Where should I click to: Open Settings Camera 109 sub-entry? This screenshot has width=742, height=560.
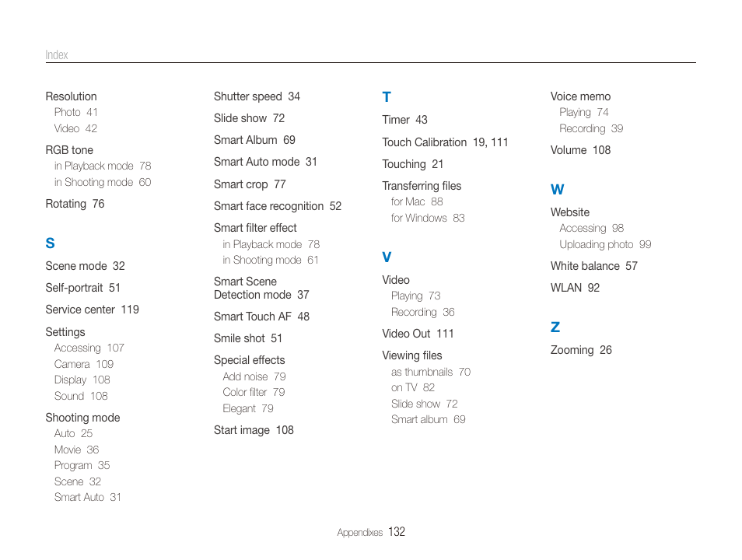[84, 365]
